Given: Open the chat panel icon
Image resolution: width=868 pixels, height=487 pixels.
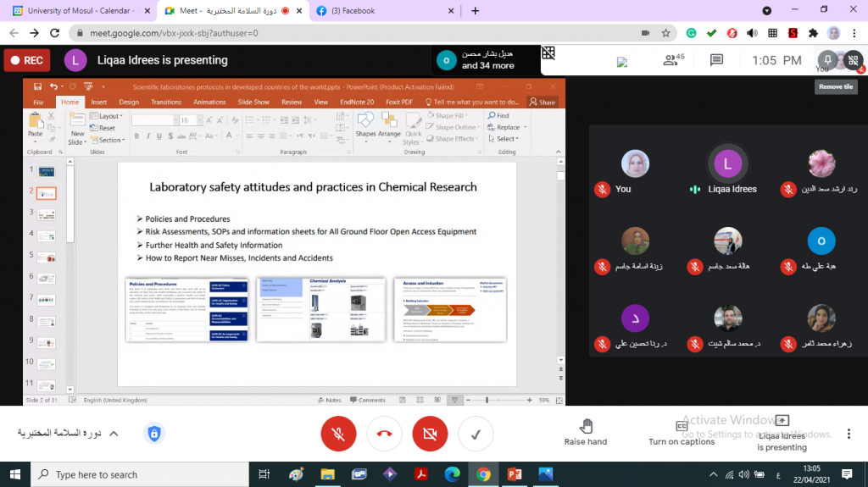Looking at the screenshot, I should tap(716, 60).
